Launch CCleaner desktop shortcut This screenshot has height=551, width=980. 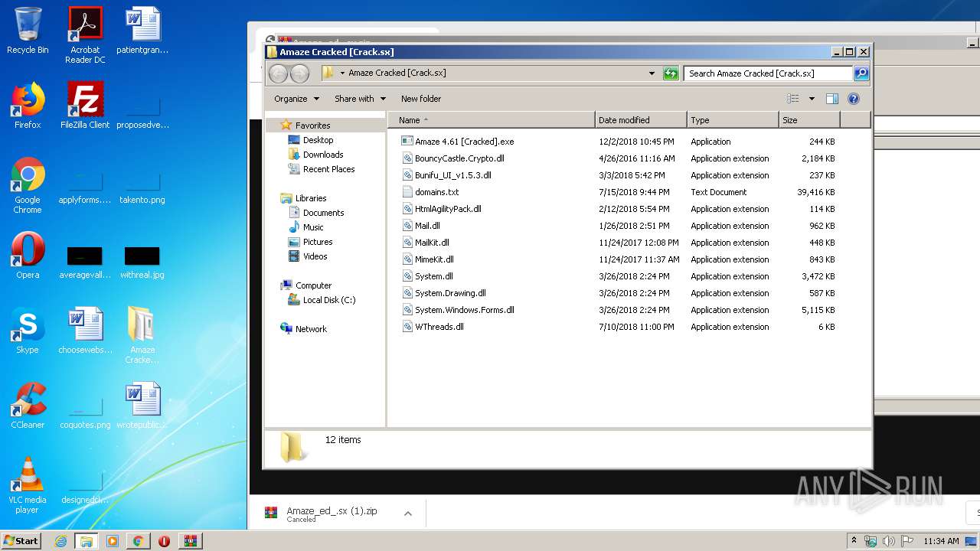28,406
